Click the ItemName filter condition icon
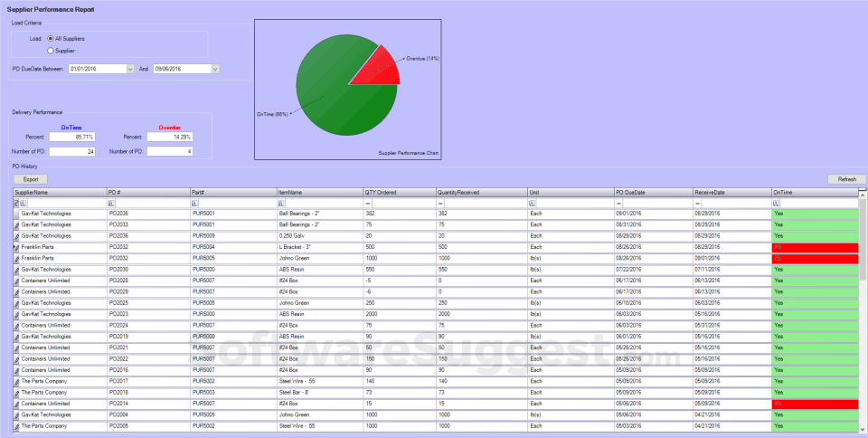The image size is (868, 438). point(282,204)
